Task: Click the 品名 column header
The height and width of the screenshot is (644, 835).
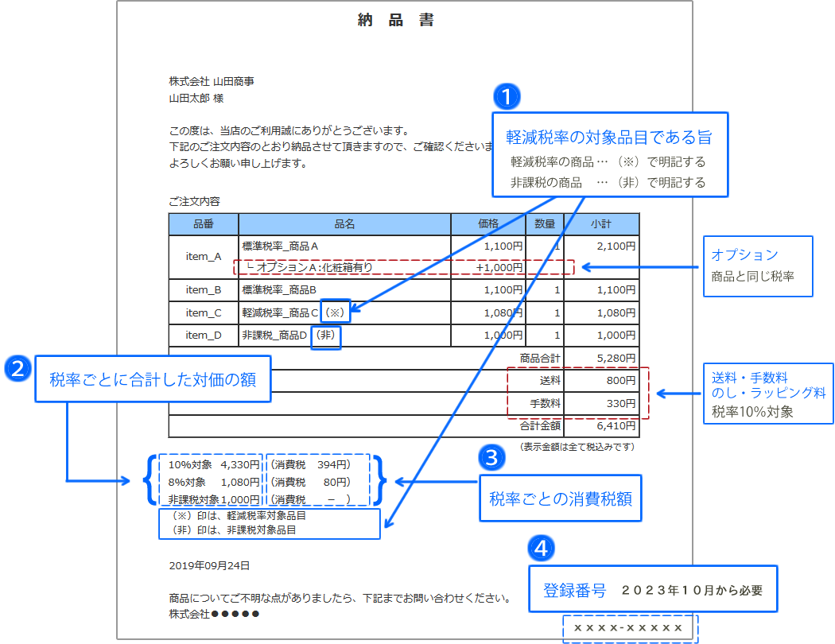Action: click(344, 224)
